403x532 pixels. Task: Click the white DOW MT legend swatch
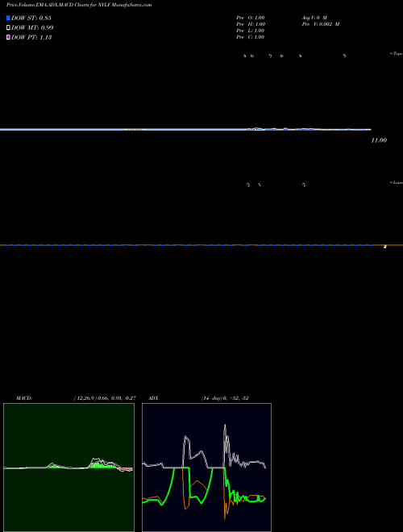click(x=8, y=28)
